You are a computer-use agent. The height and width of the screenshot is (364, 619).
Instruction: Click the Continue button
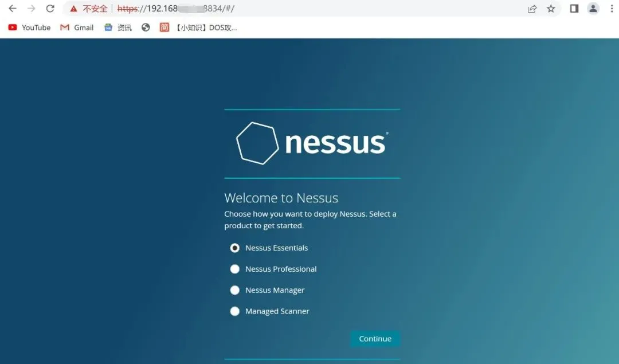point(375,339)
